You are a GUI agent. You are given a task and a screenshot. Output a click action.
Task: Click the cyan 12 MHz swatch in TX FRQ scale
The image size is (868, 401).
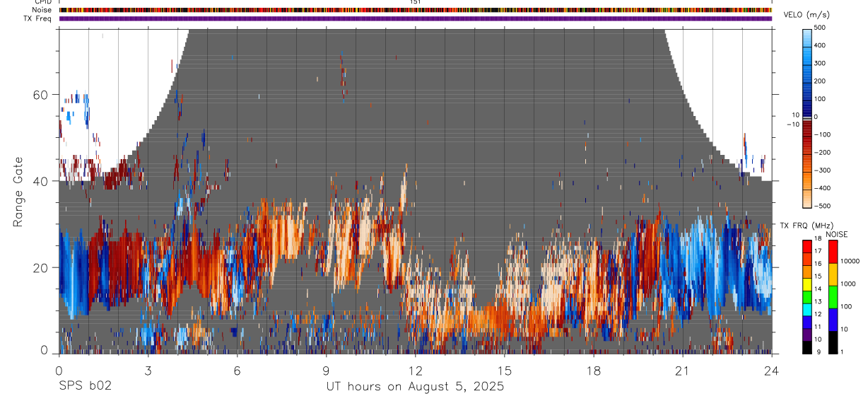pyautogui.click(x=807, y=309)
